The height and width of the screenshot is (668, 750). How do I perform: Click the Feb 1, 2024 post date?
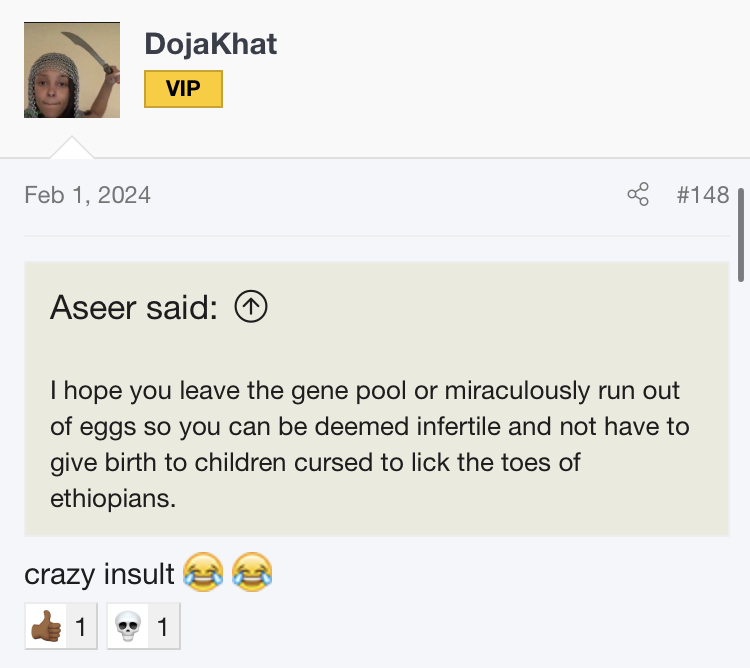click(x=87, y=194)
